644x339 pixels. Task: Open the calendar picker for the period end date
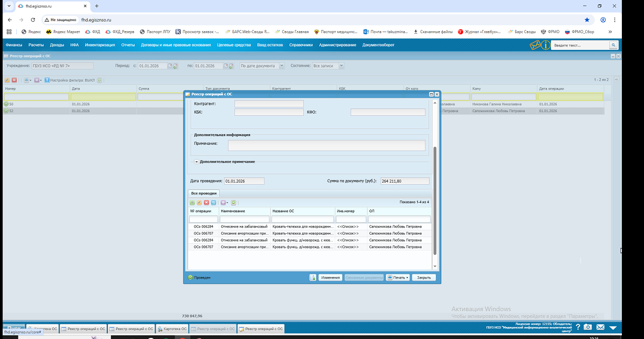pos(226,66)
